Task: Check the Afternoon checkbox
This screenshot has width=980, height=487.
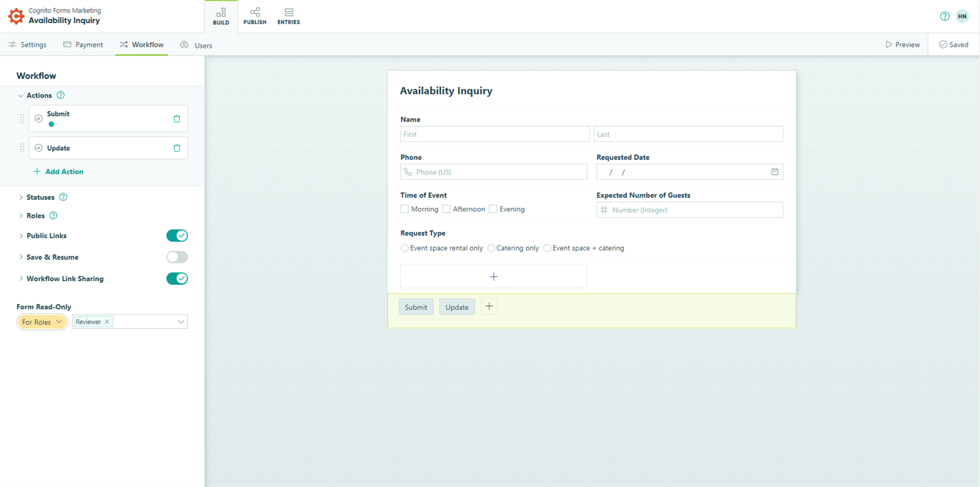Action: 446,209
